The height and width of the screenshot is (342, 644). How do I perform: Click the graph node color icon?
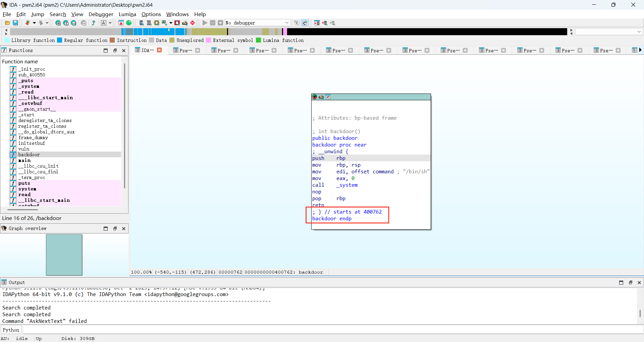pos(314,97)
